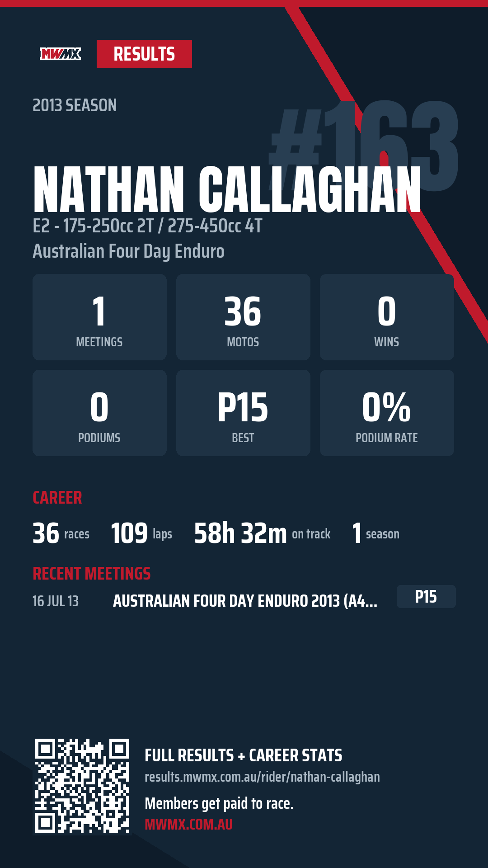Select the 36 Motos stat card
Screen dimensions: 488x868
click(x=243, y=317)
